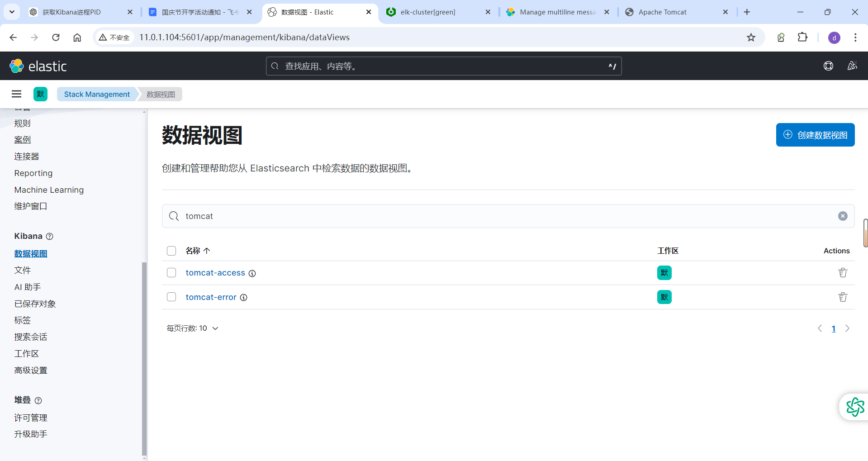Go back to the previous page
The width and height of the screenshot is (868, 461).
tap(13, 38)
